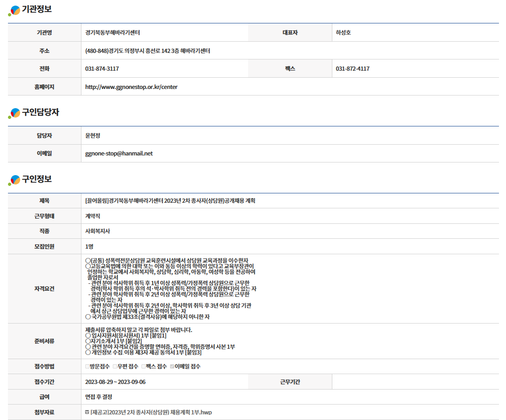Viewport: 506px width, 420px height.
Task: Click the job posting title text in 제목 row
Action: pos(170,201)
